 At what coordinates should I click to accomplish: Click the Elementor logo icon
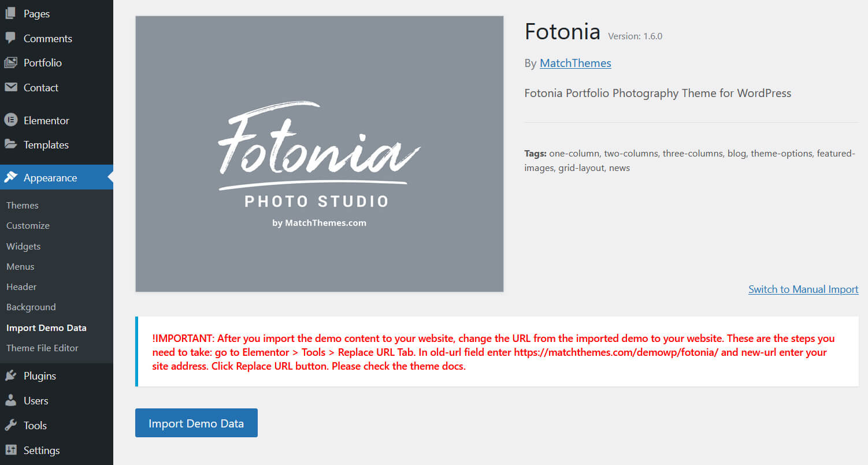(x=10, y=120)
